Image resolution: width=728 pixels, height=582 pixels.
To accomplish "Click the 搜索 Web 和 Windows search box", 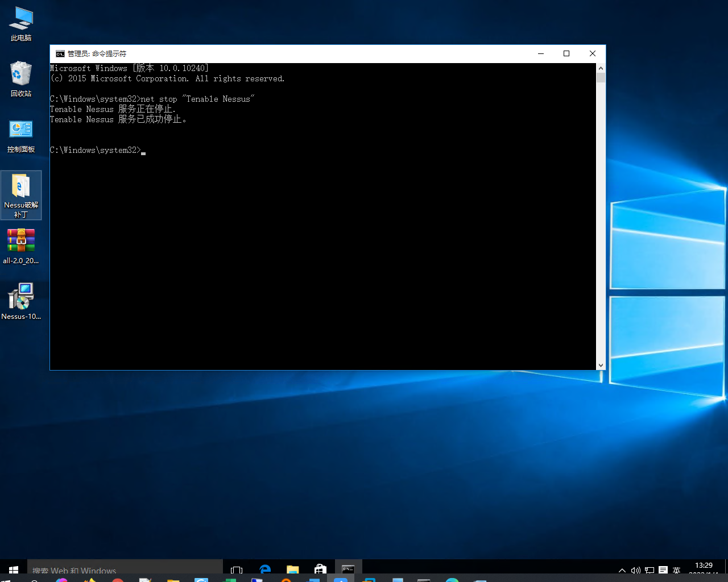I will pos(114,571).
